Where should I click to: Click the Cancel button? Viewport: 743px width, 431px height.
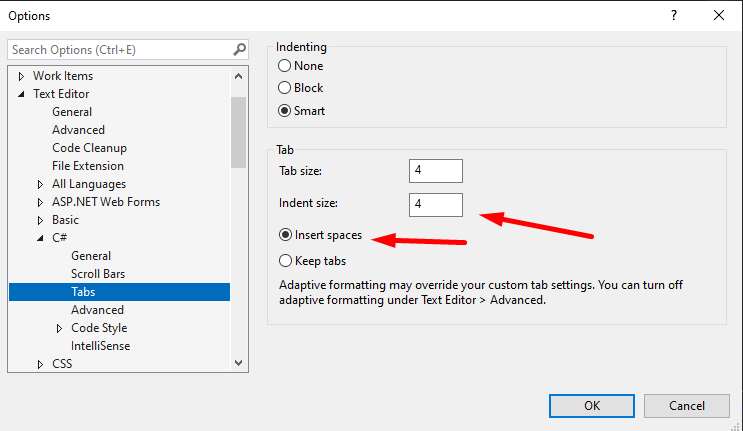tap(686, 405)
